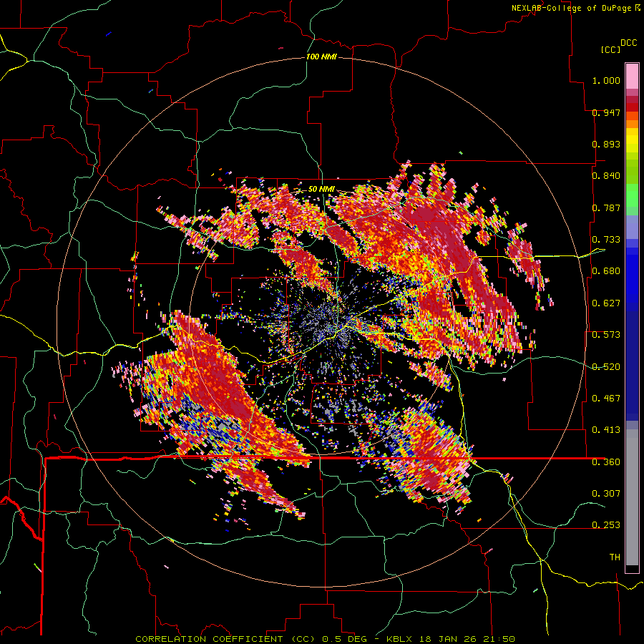Select the 0.733 legend value
Screen dimensions: 644x644
coord(606,239)
